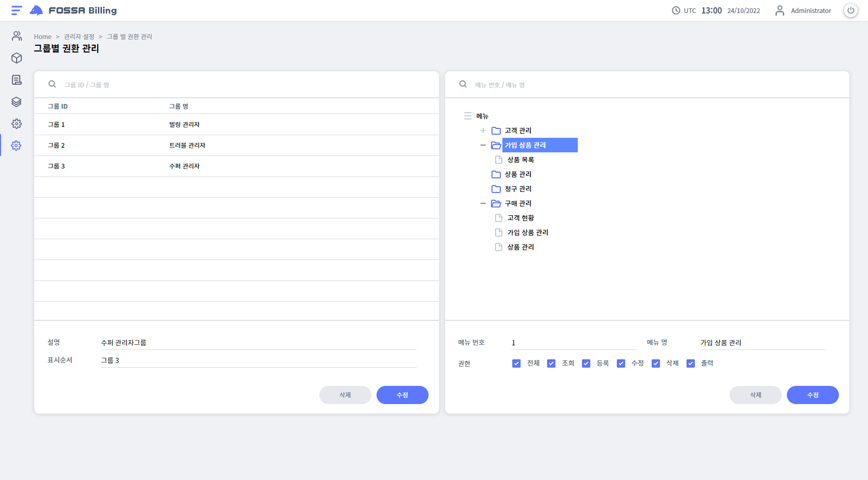The width and height of the screenshot is (868, 480).
Task: Select the 청구 관리 folder in menu tree
Action: tap(517, 189)
